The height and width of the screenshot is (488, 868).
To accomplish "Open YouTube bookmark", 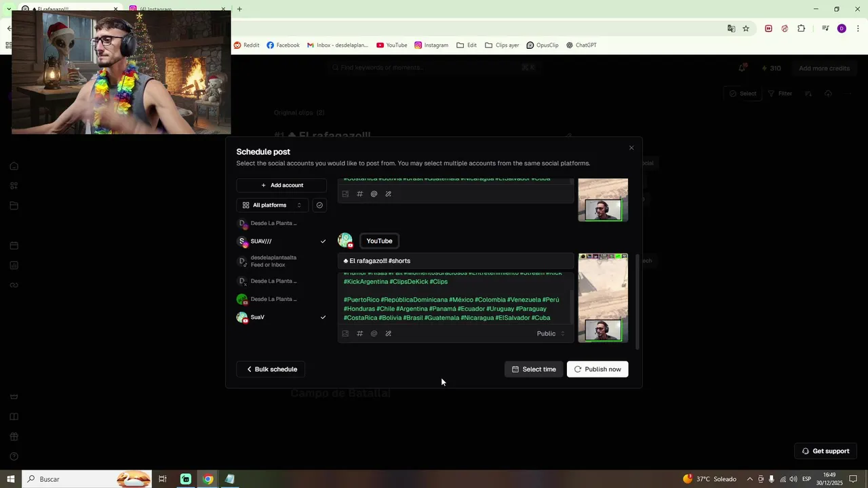I will (392, 45).
